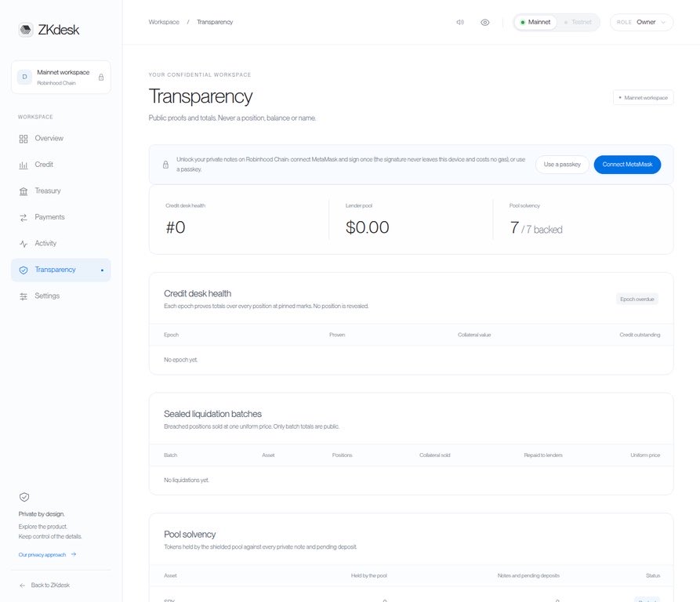700x602 pixels.
Task: Click the Transparency shield check icon
Action: 24,270
